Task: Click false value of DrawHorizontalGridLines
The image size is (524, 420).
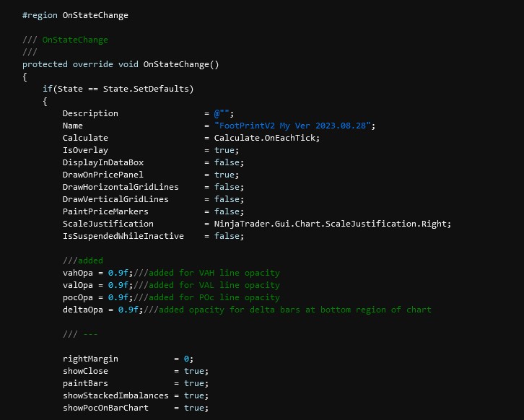Action: click(227, 187)
